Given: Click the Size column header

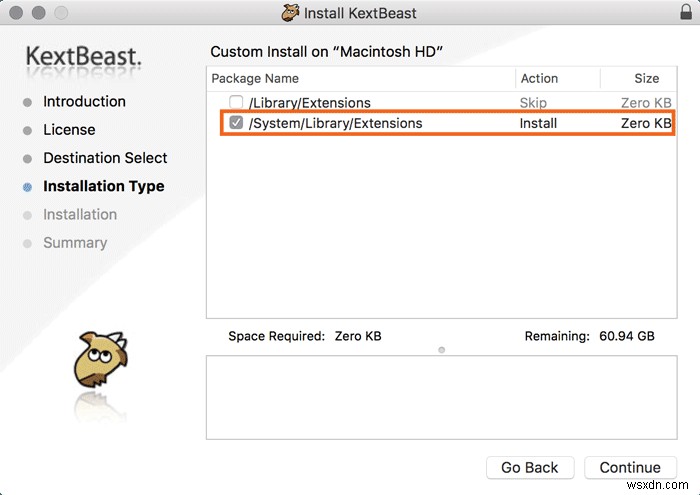Looking at the screenshot, I should click(646, 78).
